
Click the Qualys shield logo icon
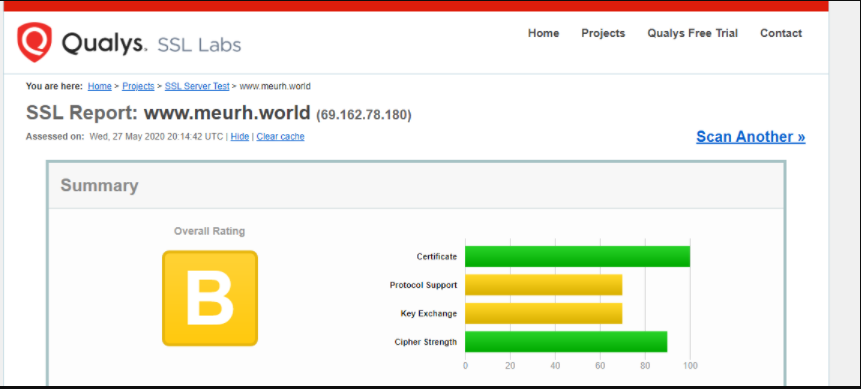pyautogui.click(x=35, y=42)
